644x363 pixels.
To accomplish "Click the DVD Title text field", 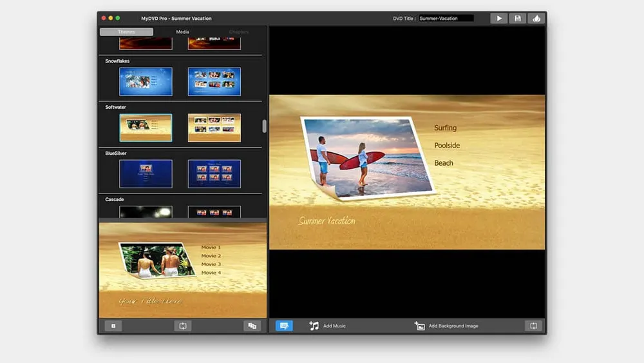I will (446, 19).
